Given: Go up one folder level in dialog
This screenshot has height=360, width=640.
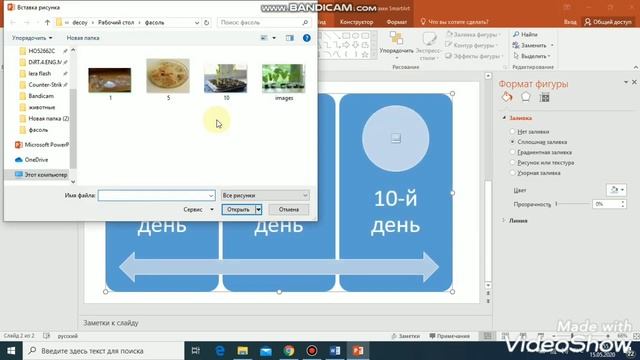Looking at the screenshot, I should [47, 22].
